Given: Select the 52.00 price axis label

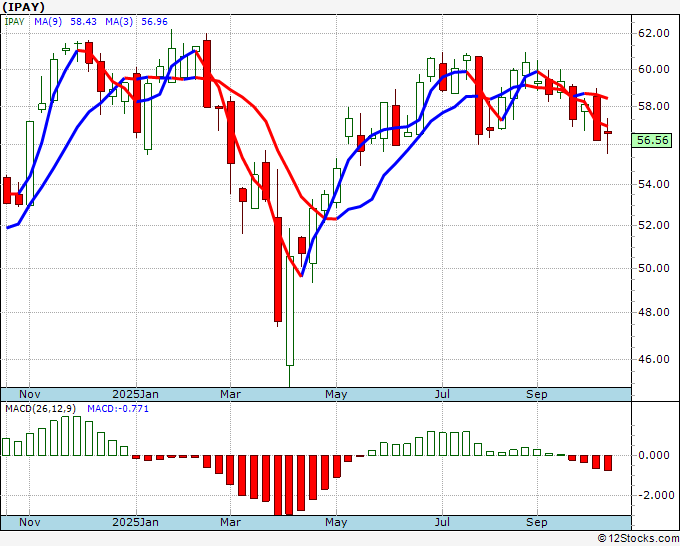Looking at the screenshot, I should coord(654,226).
